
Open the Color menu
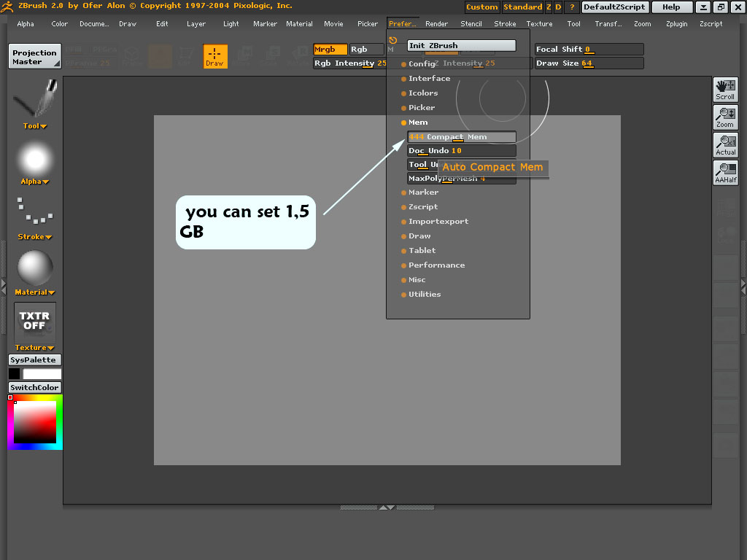[60, 24]
